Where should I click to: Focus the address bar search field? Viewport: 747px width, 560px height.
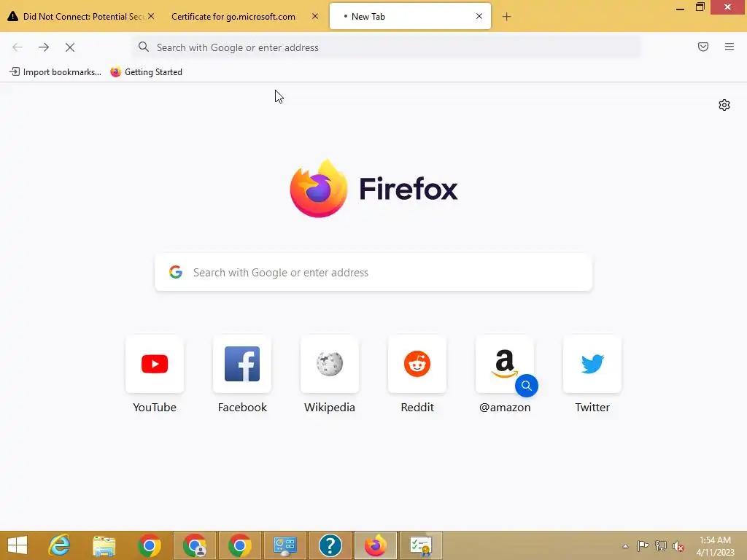point(387,47)
